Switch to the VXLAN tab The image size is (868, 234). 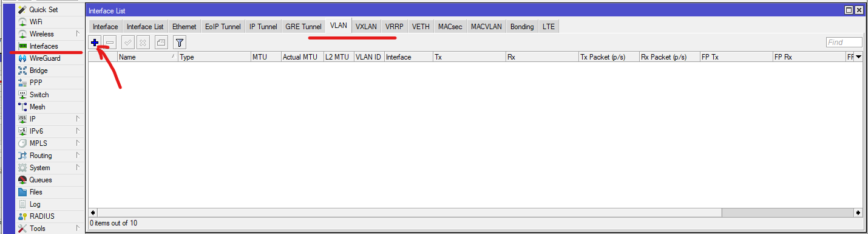[x=367, y=27]
